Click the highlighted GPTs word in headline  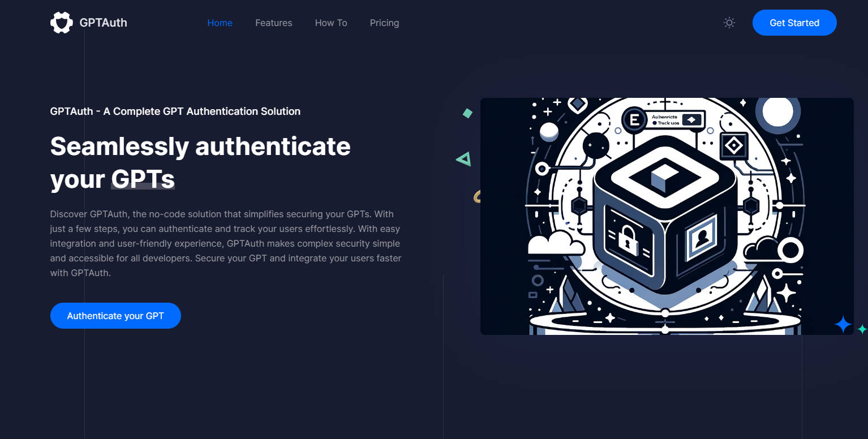coord(143,179)
